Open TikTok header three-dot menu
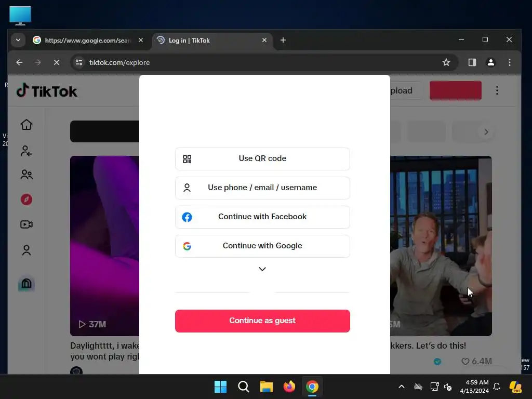 (x=497, y=90)
